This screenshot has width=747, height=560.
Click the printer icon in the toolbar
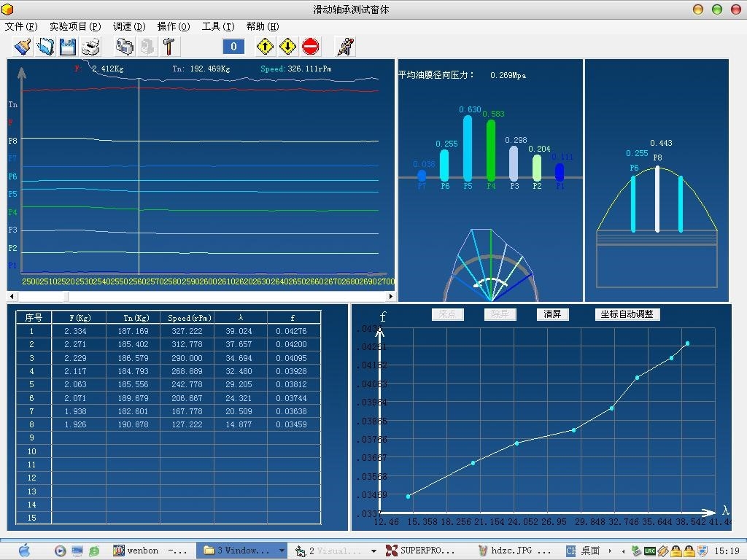pyautogui.click(x=90, y=47)
